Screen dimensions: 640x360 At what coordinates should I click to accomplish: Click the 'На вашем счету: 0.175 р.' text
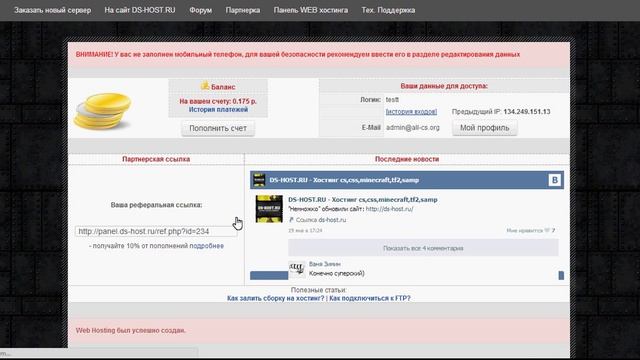[x=218, y=101]
